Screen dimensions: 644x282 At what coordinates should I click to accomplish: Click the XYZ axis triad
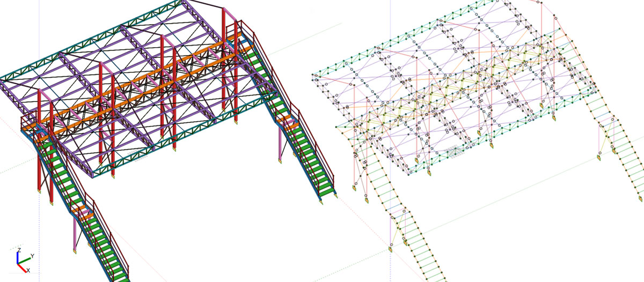coord(21,259)
